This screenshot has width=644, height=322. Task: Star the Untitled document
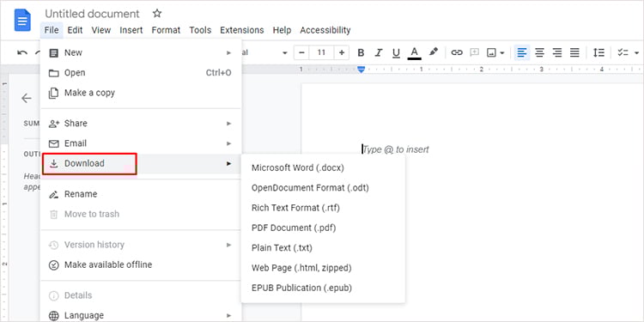(157, 14)
